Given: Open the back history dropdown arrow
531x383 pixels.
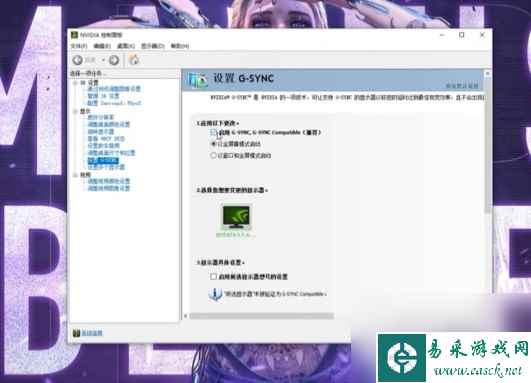Looking at the screenshot, I should coord(103,60).
